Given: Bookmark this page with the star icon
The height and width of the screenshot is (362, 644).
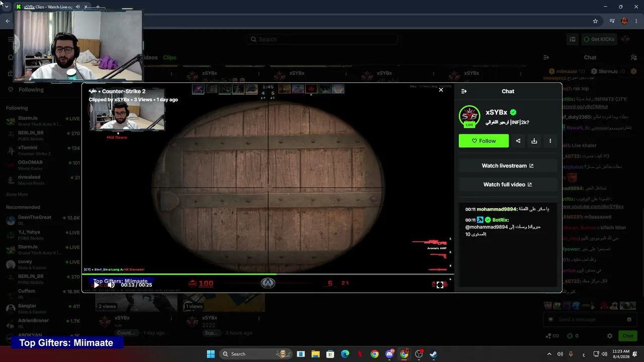Looking at the screenshot, I should pos(595,21).
